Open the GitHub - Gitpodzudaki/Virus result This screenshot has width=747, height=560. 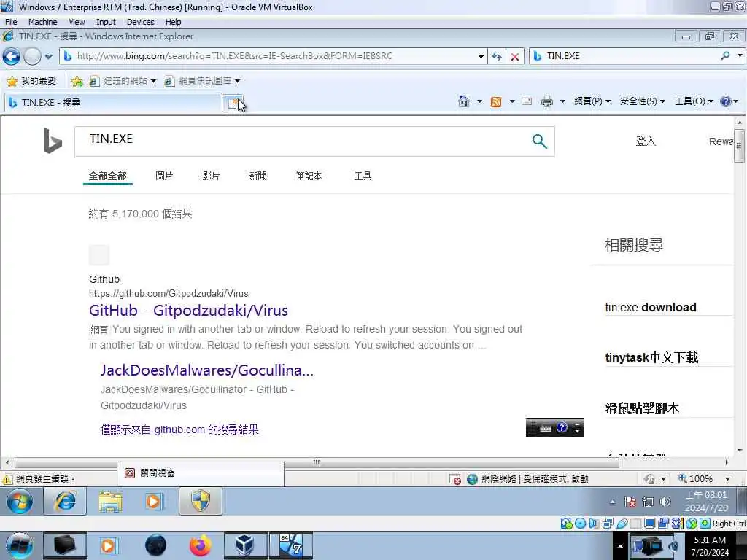189,311
